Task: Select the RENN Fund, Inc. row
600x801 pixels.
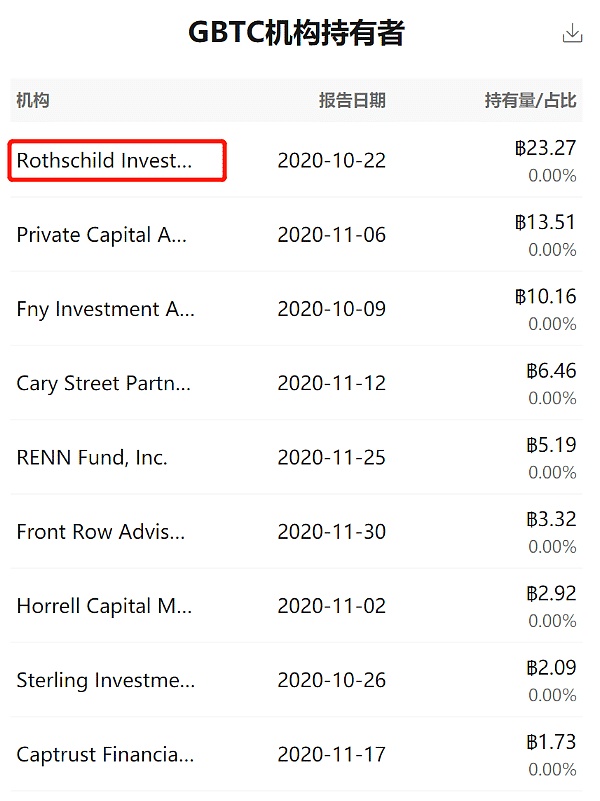Action: click(x=296, y=457)
